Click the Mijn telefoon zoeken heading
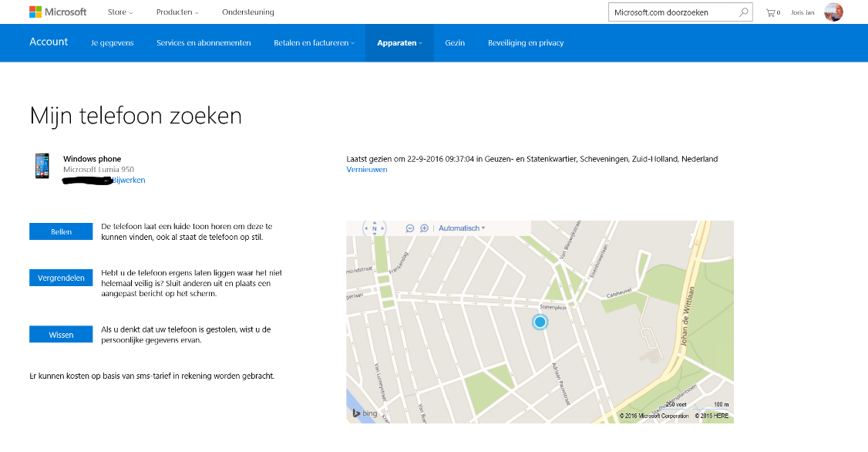868x452 pixels. click(136, 116)
